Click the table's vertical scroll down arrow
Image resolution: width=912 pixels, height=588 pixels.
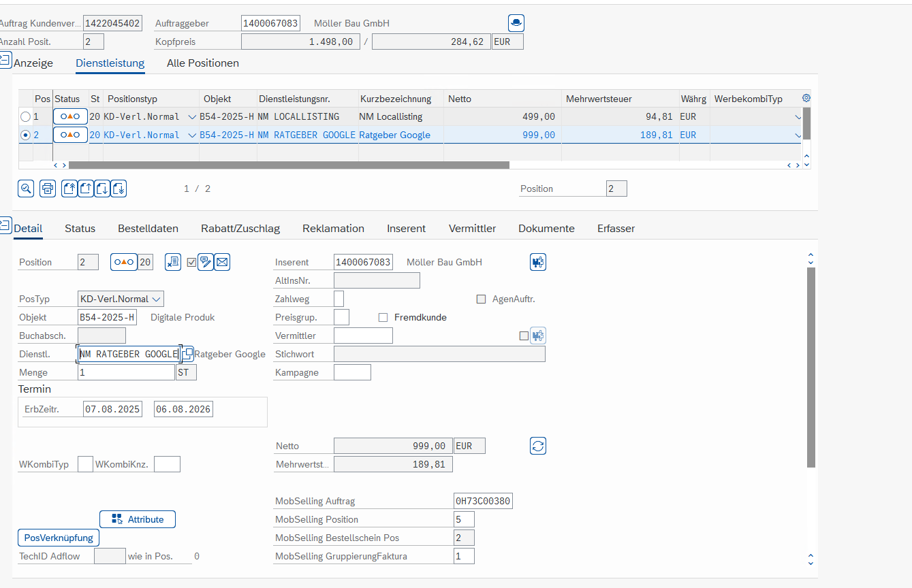pos(807,165)
